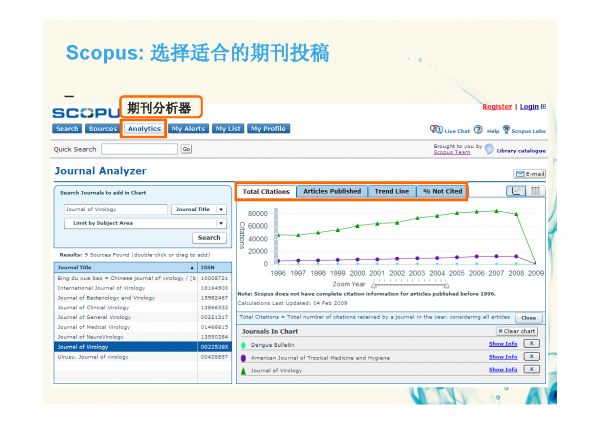
Task: Go to the My Alerts tab
Action: [188, 129]
